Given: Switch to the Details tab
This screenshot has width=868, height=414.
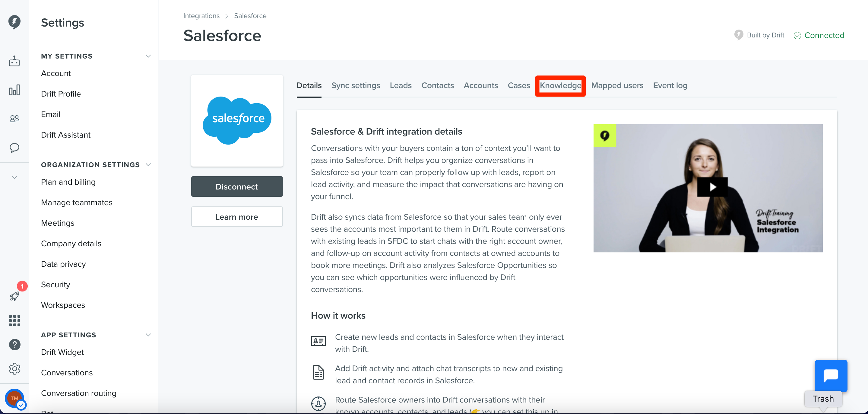Looking at the screenshot, I should click(x=309, y=86).
